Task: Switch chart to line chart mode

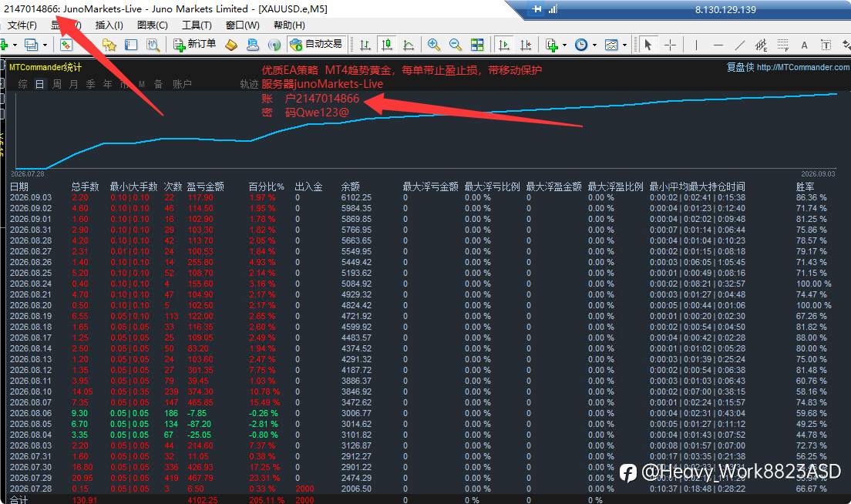Action: click(x=409, y=45)
